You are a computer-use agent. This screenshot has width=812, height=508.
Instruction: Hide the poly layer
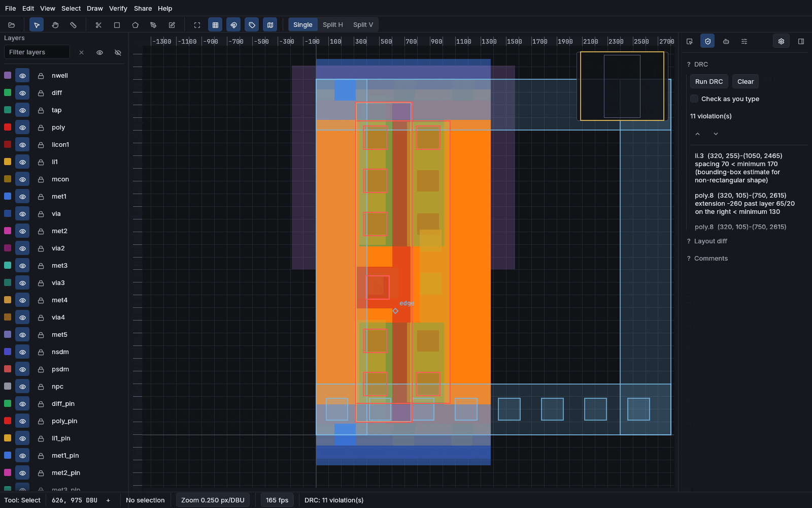click(x=22, y=128)
